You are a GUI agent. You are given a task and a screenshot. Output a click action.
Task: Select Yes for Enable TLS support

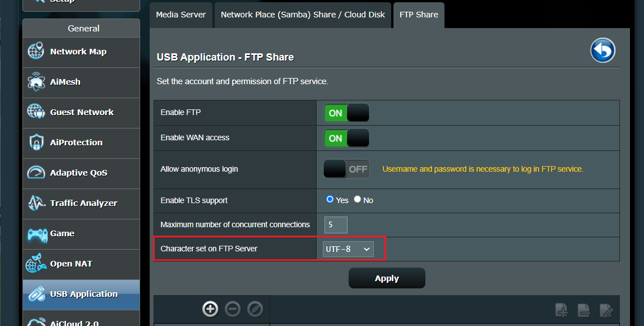[330, 200]
